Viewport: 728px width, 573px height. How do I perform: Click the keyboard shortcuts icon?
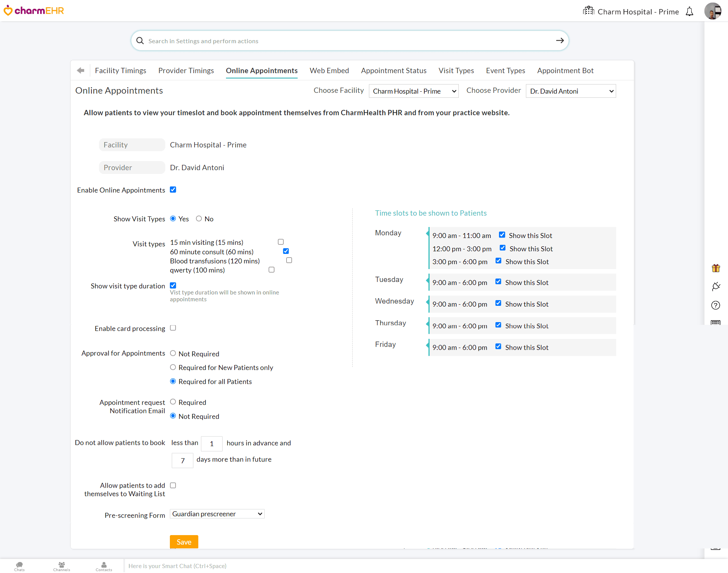[715, 323]
